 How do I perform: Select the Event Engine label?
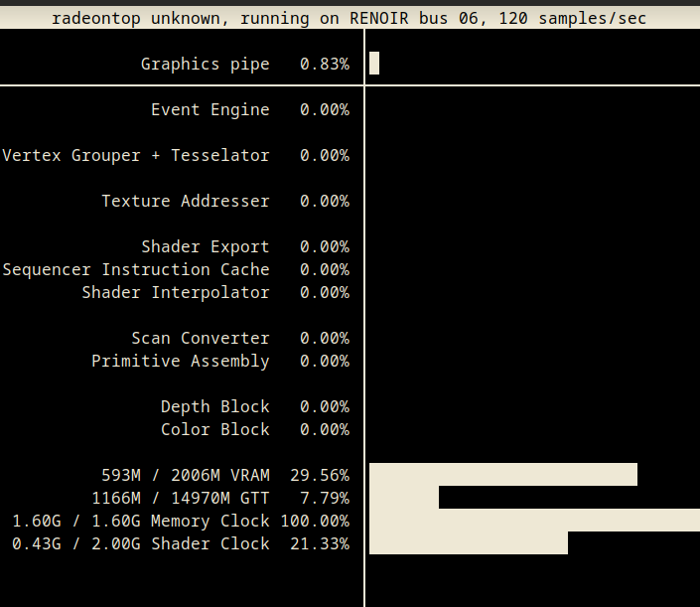(210, 110)
